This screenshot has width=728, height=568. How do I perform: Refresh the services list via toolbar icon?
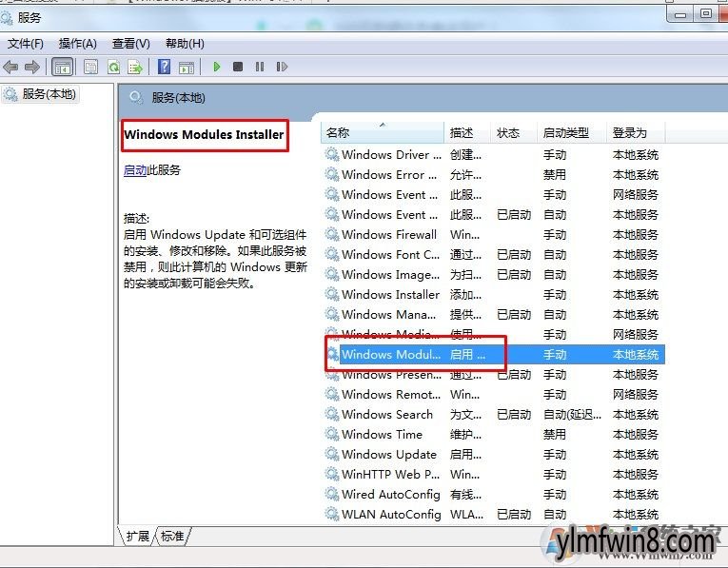pyautogui.click(x=114, y=67)
